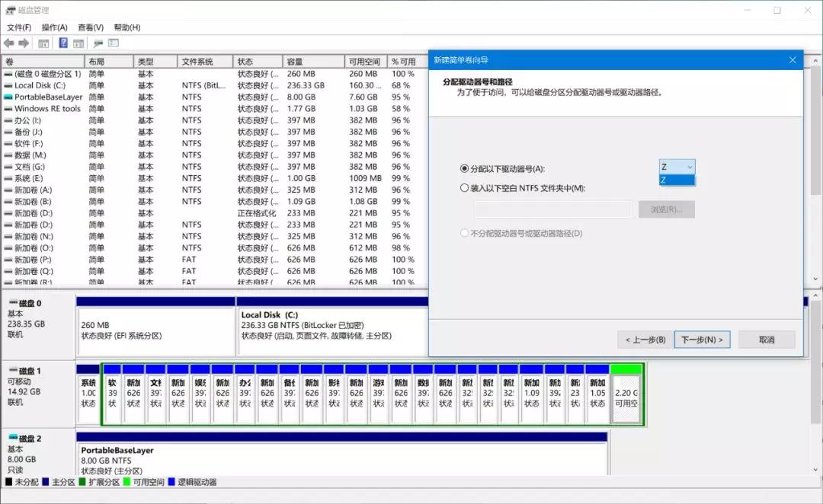Image resolution: width=823 pixels, height=504 pixels.
Task: Click the Back arrow toolbar icon
Action: coord(9,43)
